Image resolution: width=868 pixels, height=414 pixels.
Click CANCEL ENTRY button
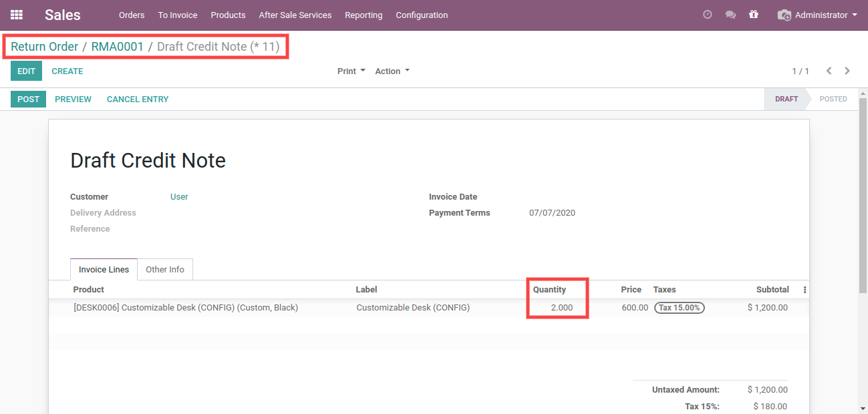pos(138,99)
